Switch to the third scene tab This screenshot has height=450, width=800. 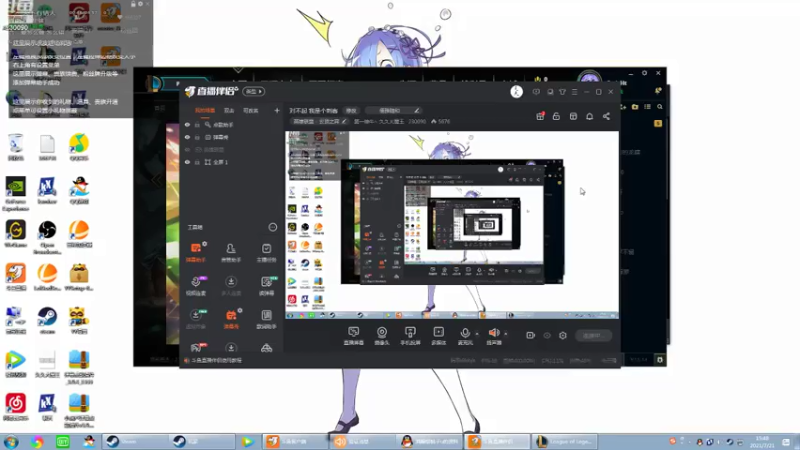point(251,110)
